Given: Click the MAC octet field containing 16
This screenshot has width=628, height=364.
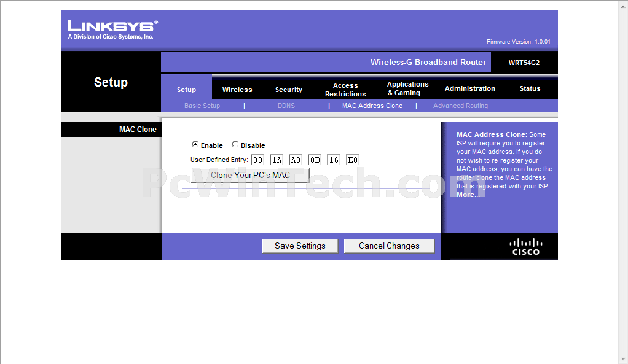Looking at the screenshot, I should click(x=334, y=160).
